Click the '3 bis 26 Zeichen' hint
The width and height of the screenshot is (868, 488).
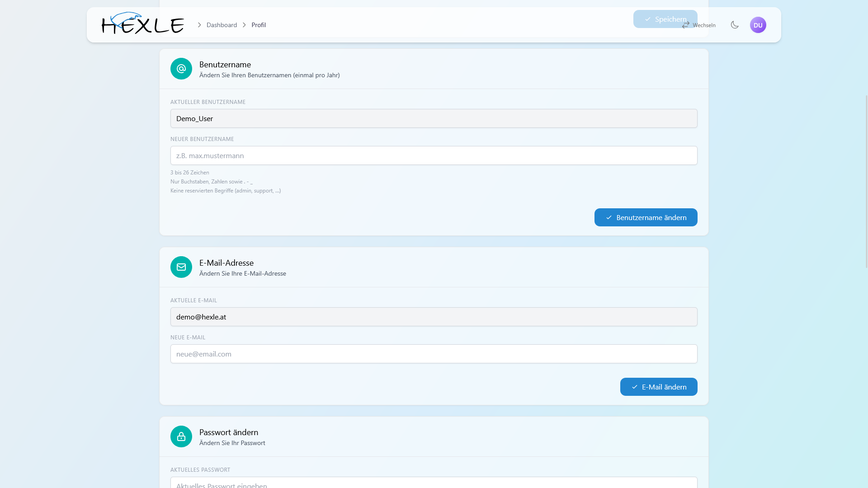click(190, 173)
